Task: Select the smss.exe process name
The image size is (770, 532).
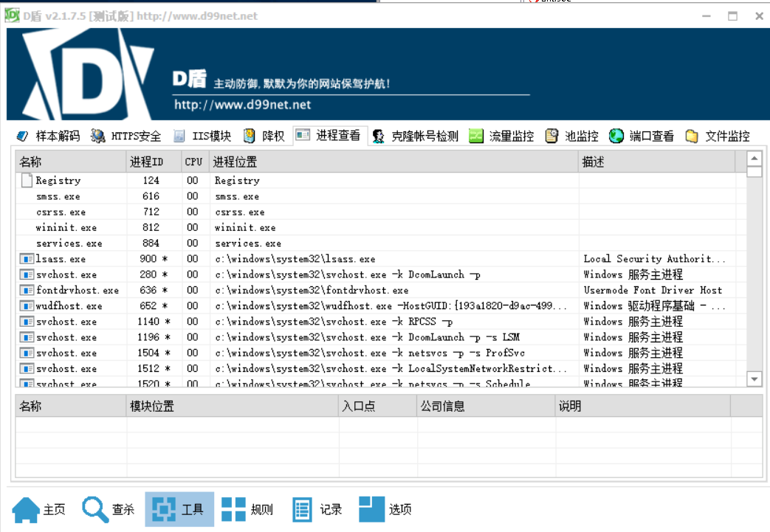Action: tap(58, 196)
